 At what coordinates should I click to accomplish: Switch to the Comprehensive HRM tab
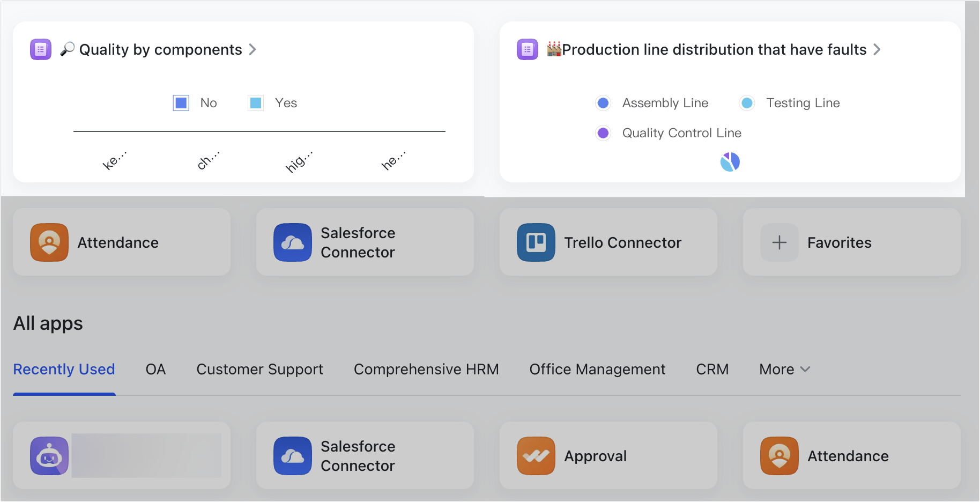(426, 369)
